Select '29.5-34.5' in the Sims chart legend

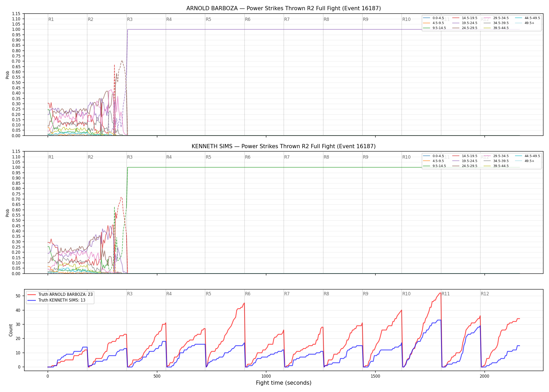(x=501, y=156)
